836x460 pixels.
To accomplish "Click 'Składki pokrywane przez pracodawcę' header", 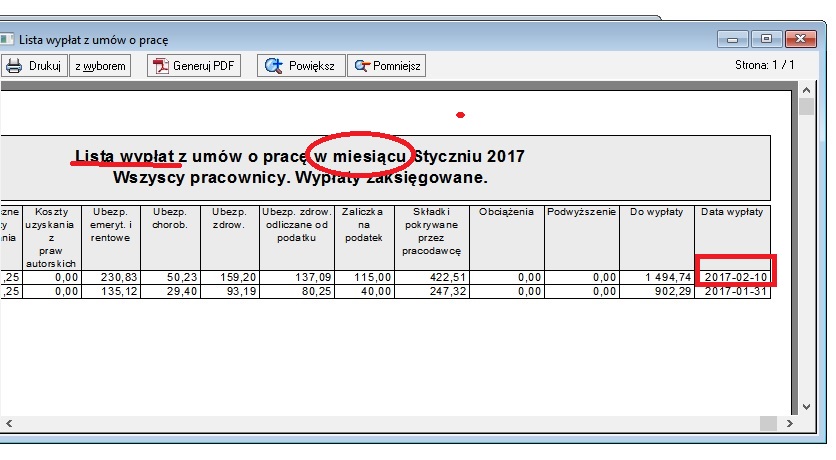I will pos(432,238).
